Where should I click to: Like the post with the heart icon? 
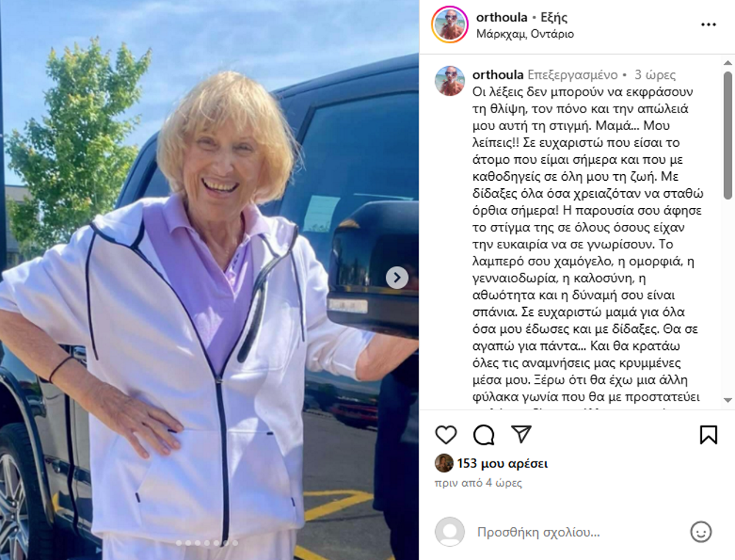click(x=446, y=434)
